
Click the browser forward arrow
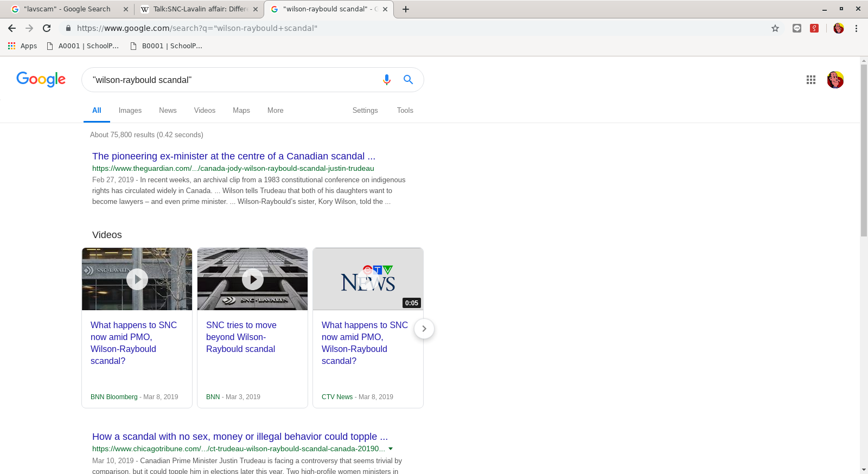[29, 28]
